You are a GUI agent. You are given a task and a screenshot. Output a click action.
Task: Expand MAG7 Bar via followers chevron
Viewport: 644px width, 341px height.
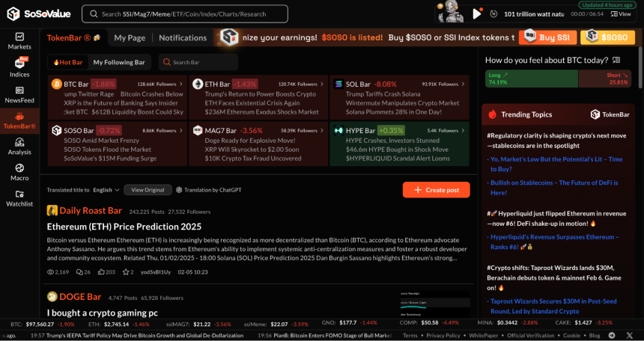(x=321, y=130)
